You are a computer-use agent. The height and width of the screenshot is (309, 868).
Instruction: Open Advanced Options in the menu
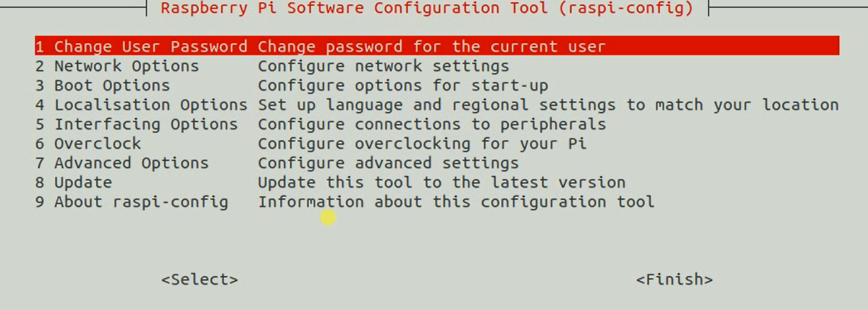(122, 163)
